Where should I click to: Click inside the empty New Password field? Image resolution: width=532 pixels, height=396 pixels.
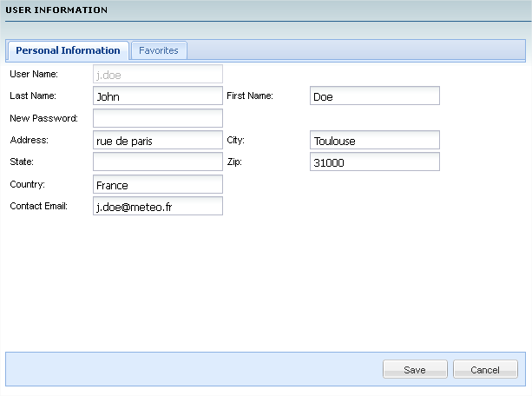(158, 118)
